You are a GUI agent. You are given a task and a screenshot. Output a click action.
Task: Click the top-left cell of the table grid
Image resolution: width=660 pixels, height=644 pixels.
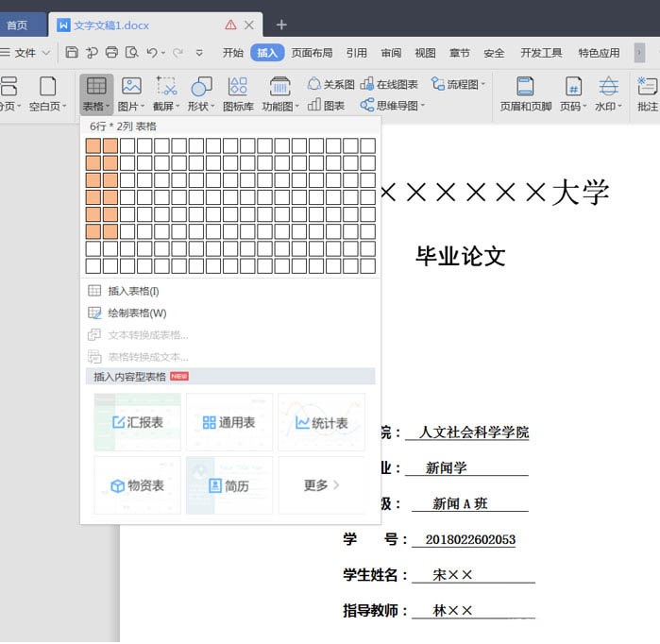[93, 145]
